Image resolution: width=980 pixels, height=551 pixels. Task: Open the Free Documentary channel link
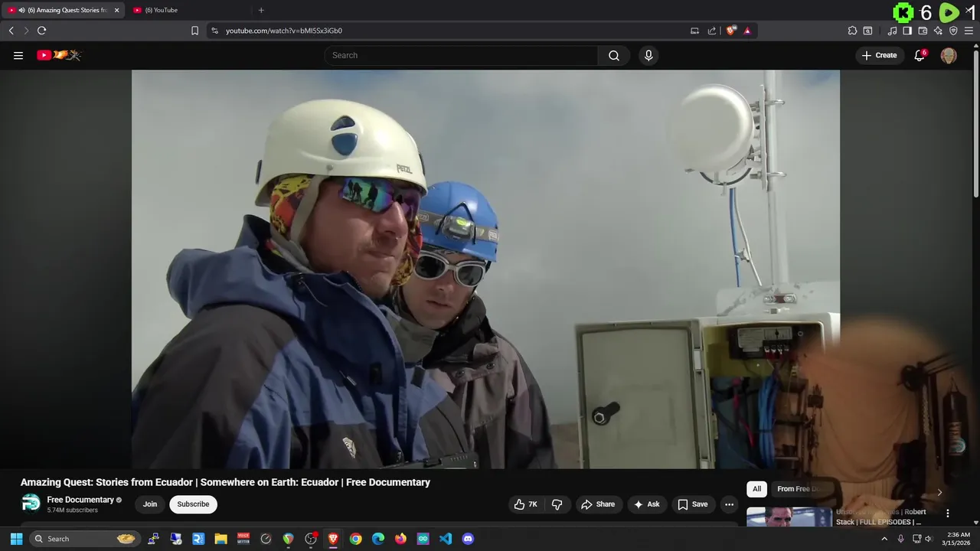pyautogui.click(x=80, y=500)
